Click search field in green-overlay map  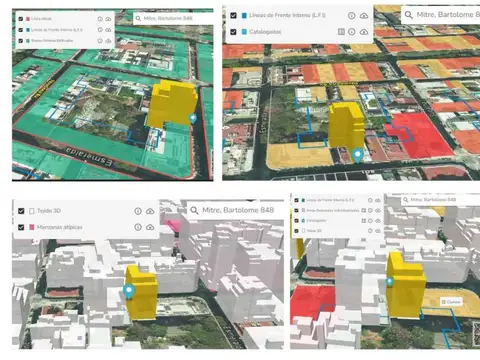pos(173,18)
